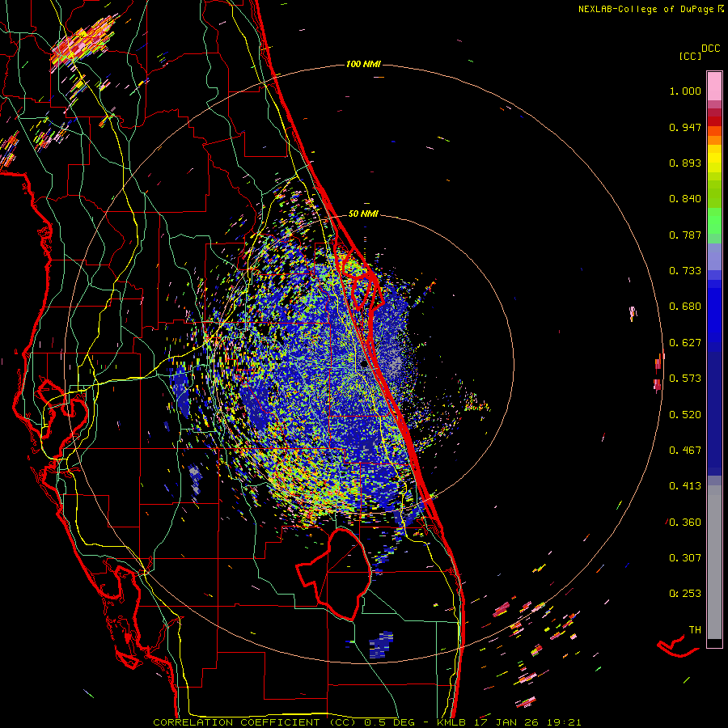Click the 0.5 DEG elevation text

tap(391, 722)
